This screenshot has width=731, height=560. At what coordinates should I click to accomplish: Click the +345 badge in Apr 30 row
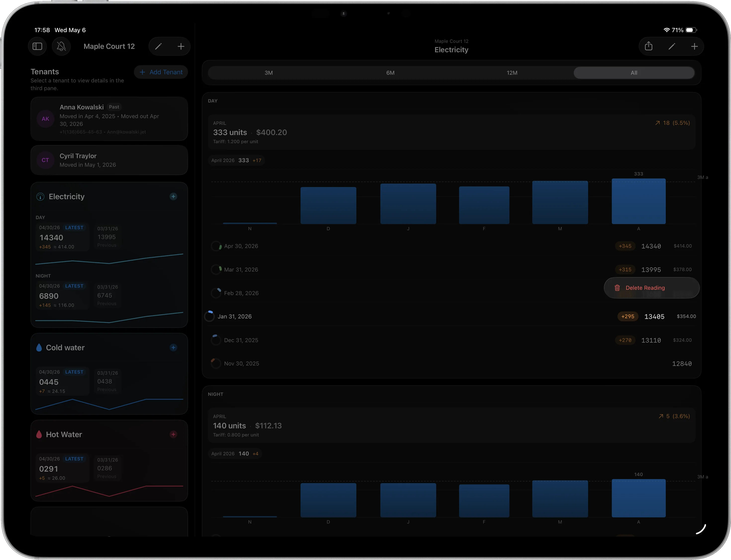pos(625,246)
